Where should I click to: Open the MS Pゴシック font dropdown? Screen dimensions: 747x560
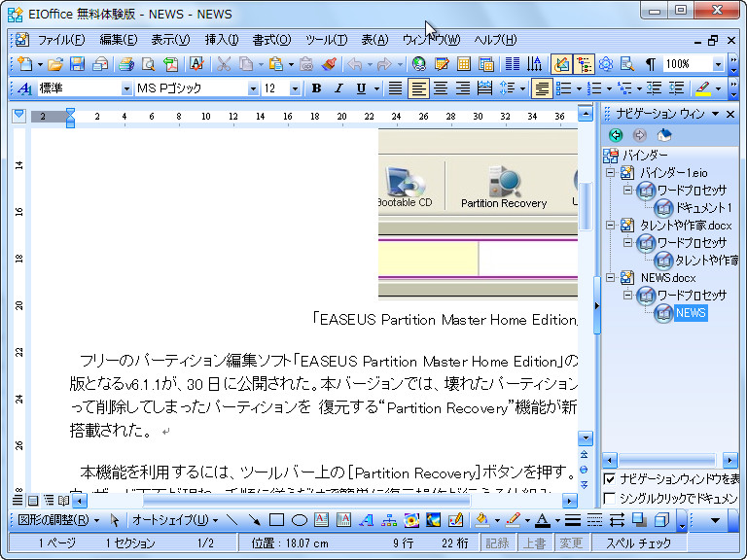point(253,88)
